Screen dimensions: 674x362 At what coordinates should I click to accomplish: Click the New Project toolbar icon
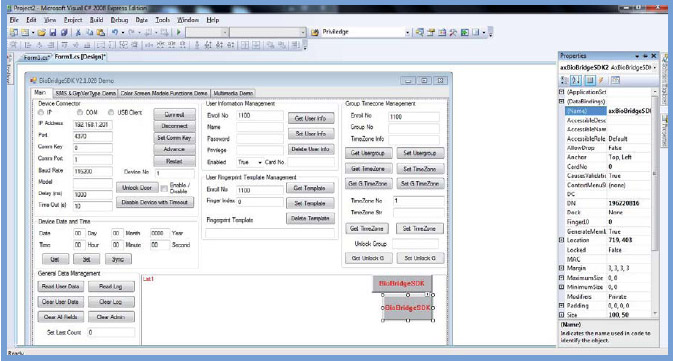14,32
